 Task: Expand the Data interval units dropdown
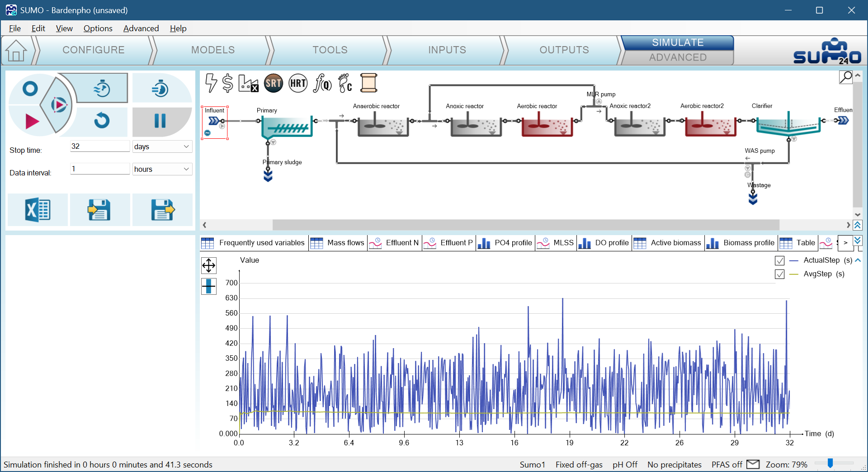coord(162,169)
